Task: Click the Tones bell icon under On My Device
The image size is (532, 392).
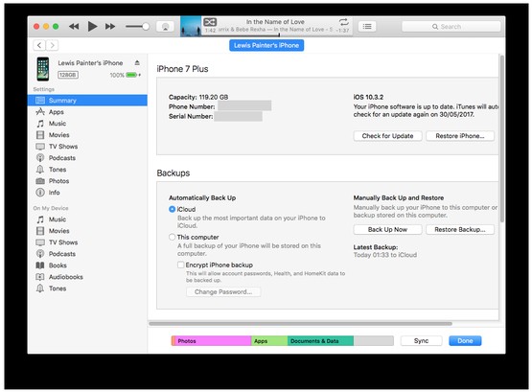Action: (x=40, y=288)
